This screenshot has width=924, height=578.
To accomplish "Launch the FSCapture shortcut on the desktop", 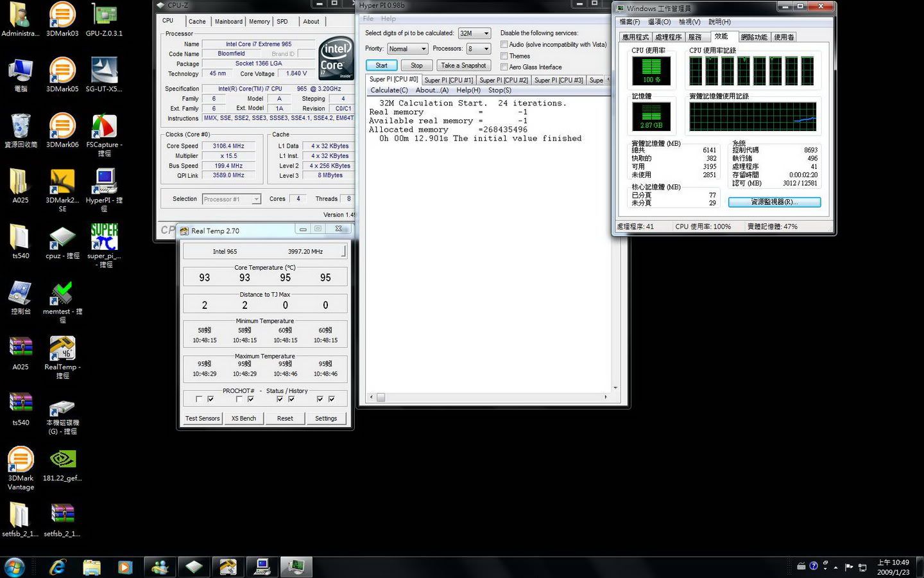I will [x=104, y=135].
